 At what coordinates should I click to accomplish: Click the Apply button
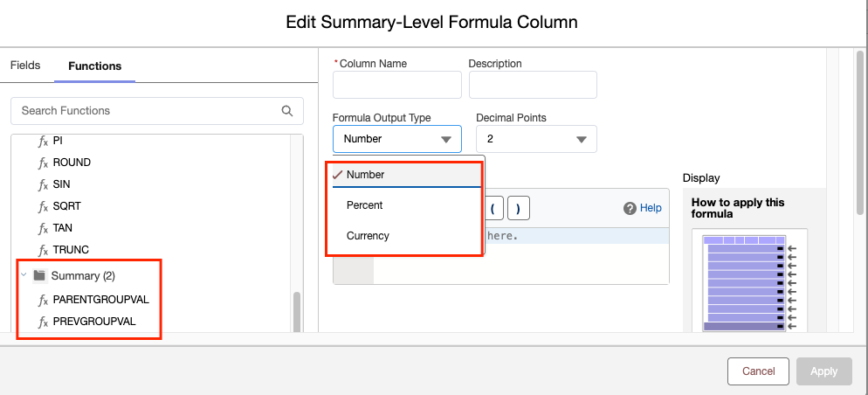point(823,371)
